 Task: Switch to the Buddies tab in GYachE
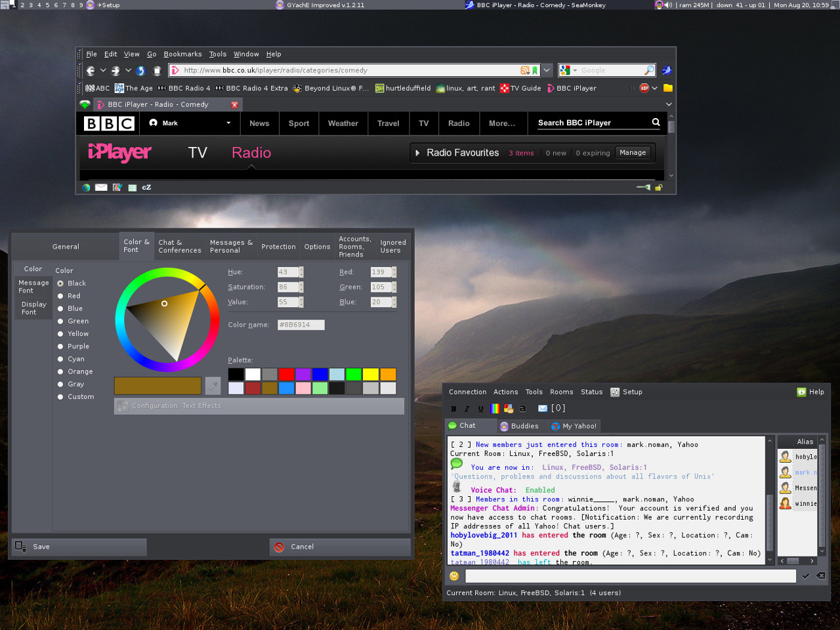(x=518, y=426)
